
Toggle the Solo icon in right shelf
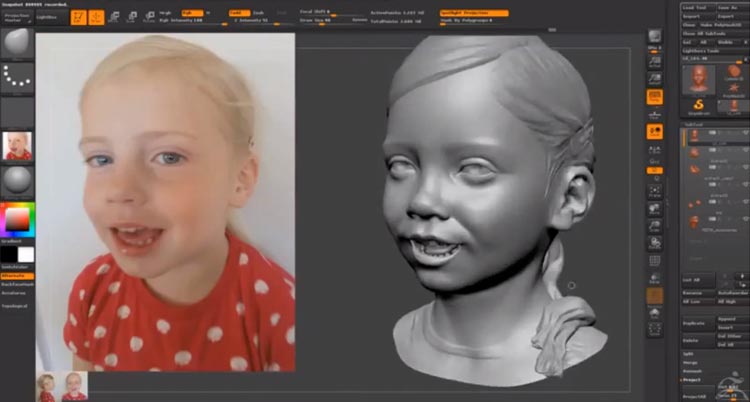point(655,313)
